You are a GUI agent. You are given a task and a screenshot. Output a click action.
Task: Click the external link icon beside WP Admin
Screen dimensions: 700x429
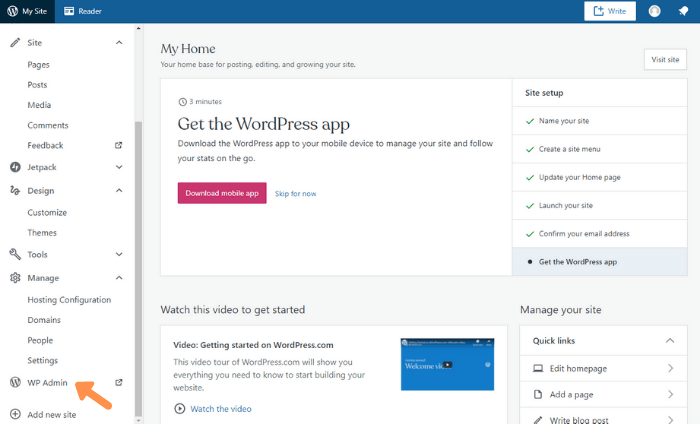pos(119,382)
